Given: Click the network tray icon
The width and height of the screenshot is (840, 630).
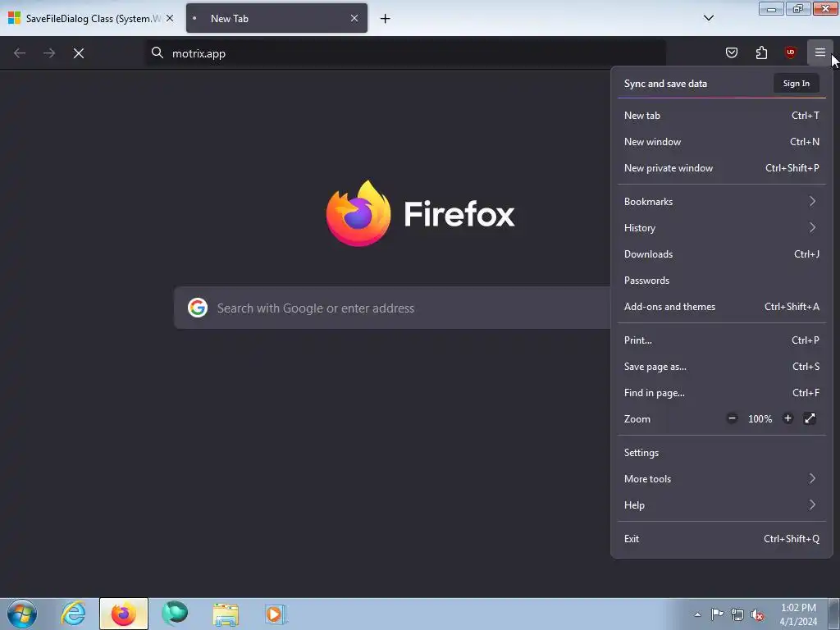Looking at the screenshot, I should (x=737, y=614).
